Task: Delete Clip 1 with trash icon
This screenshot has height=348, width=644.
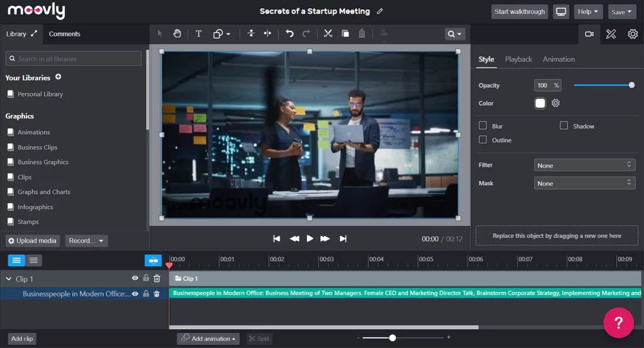Action: (x=157, y=279)
